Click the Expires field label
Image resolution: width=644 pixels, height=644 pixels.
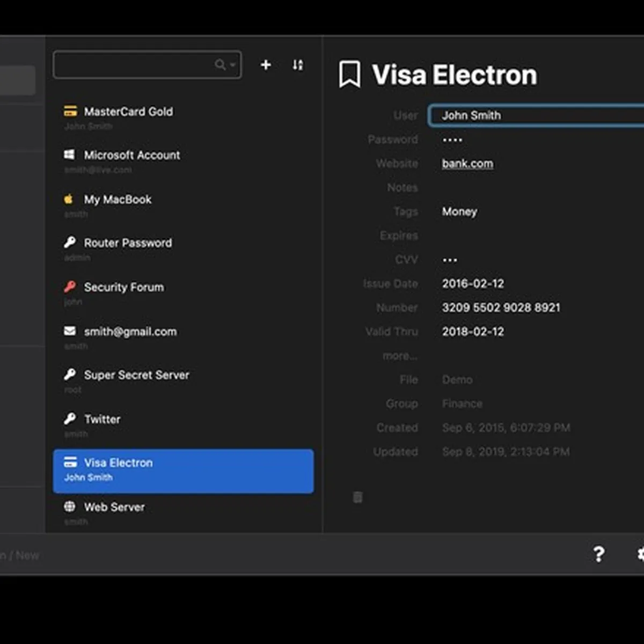pyautogui.click(x=399, y=236)
